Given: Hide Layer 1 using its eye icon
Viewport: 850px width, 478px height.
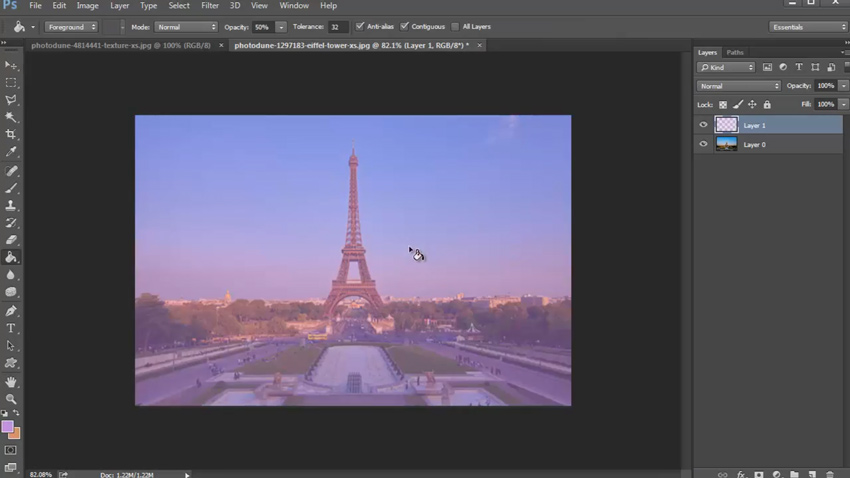Looking at the screenshot, I should tap(703, 125).
